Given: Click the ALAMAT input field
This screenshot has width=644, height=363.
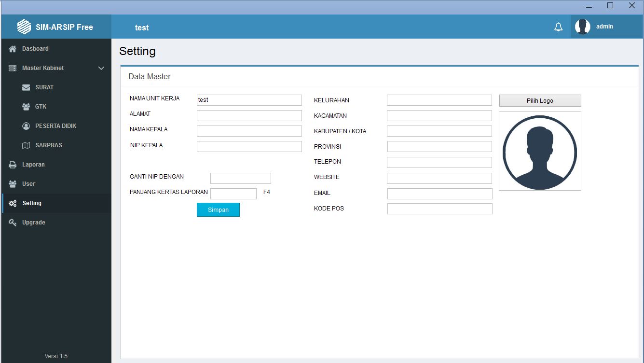Looking at the screenshot, I should (249, 115).
